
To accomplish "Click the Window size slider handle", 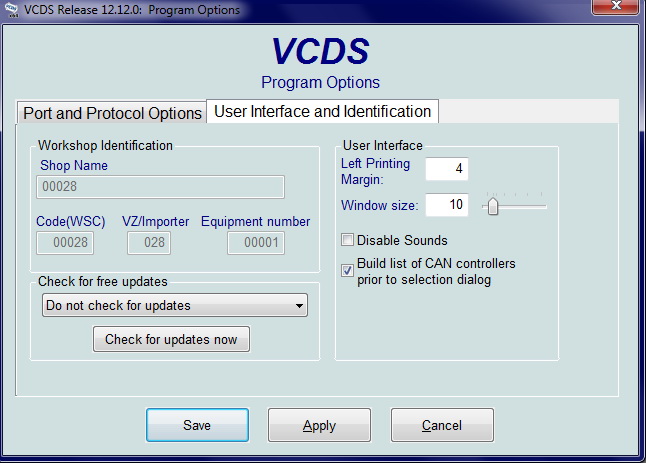I will pyautogui.click(x=492, y=206).
